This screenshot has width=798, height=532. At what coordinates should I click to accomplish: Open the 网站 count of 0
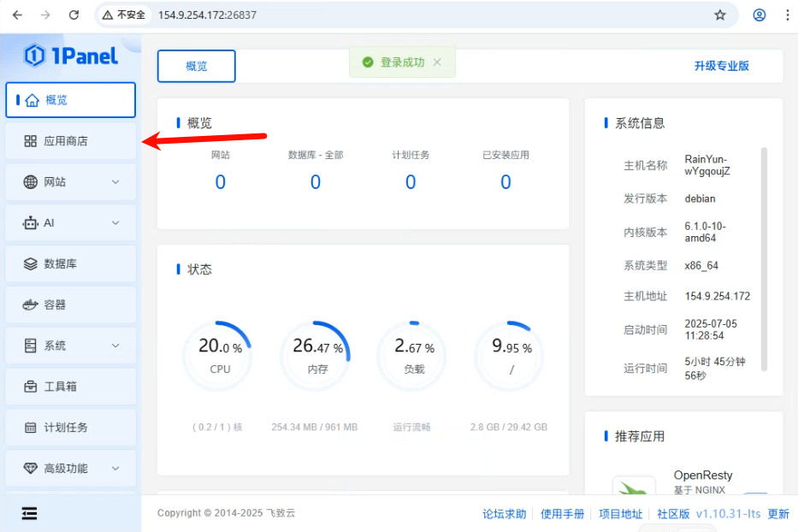coord(221,181)
